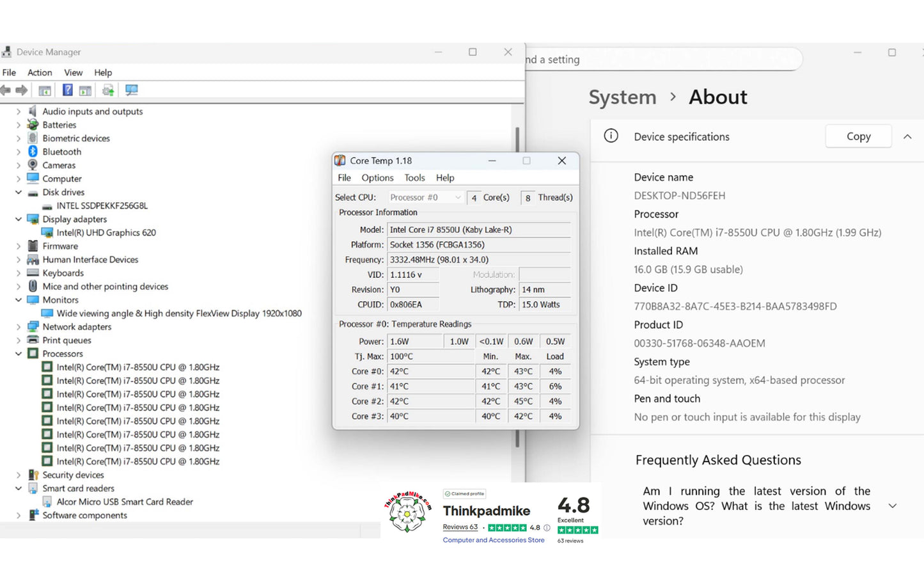This screenshot has width=924, height=581.
Task: Click the Firmware chip icon in tree
Action: [x=33, y=246]
